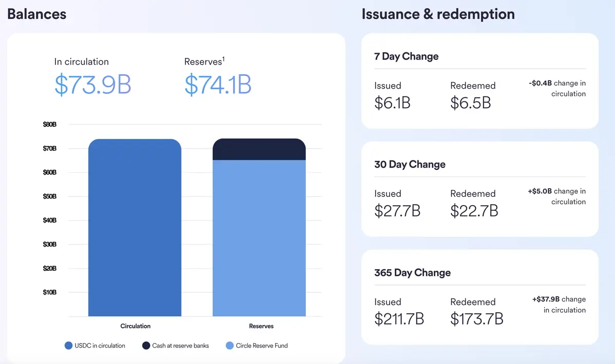Viewport: 615px width, 364px height.
Task: Click the Circle Reserve Fund legend dot
Action: tap(229, 346)
